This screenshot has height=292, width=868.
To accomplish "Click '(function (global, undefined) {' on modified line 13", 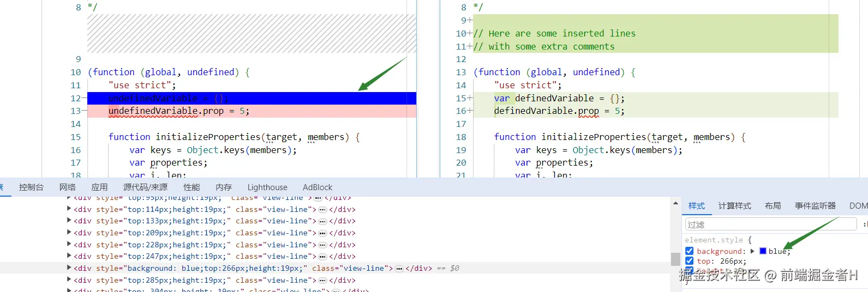I will (554, 72).
